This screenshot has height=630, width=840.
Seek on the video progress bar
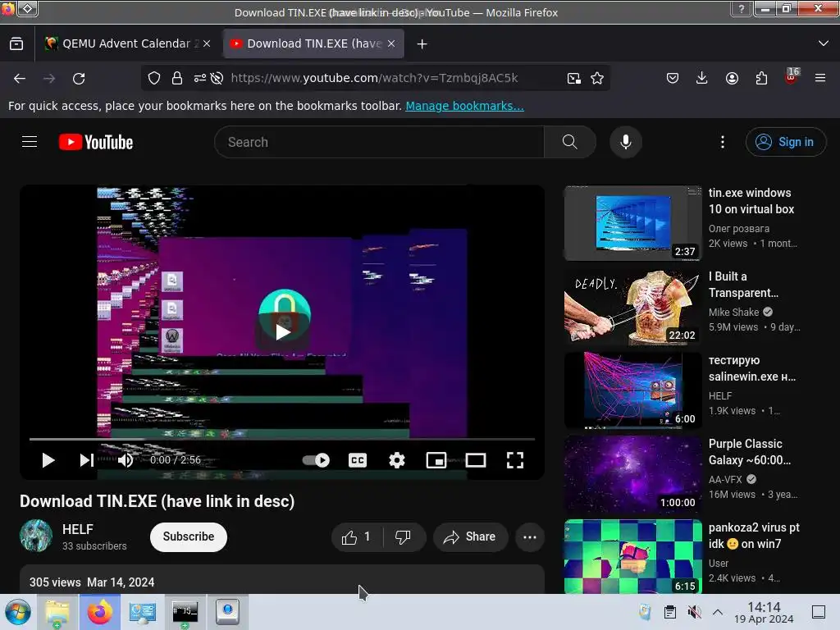coord(282,439)
